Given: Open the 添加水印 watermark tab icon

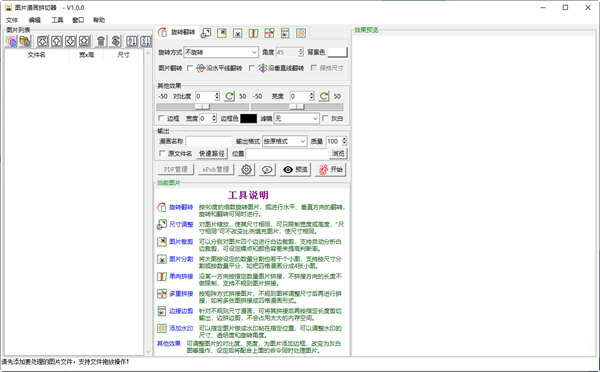Looking at the screenshot, I should click(x=301, y=33).
